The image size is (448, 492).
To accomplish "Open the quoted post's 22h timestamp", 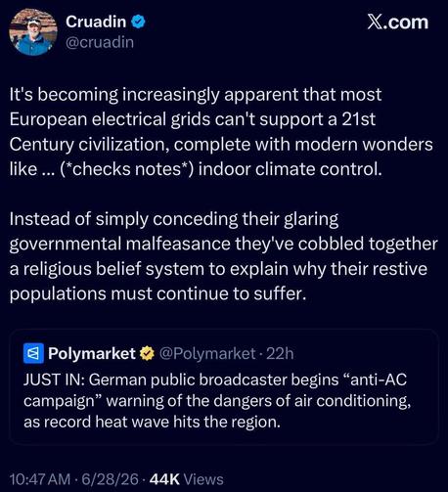I will (x=280, y=353).
